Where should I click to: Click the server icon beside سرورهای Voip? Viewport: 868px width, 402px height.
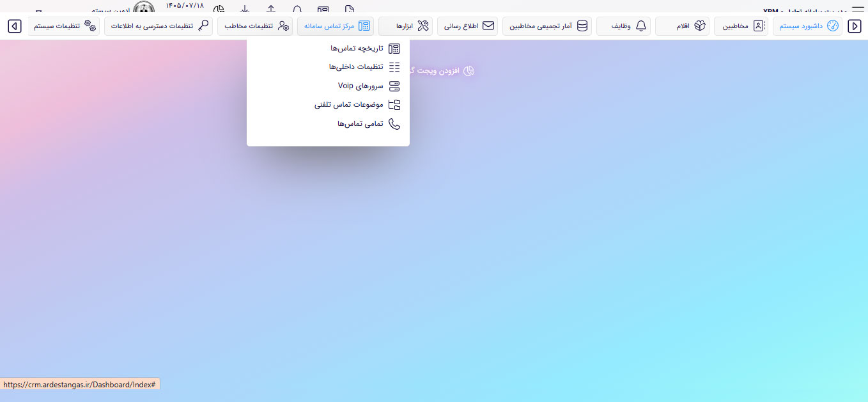[x=394, y=86]
